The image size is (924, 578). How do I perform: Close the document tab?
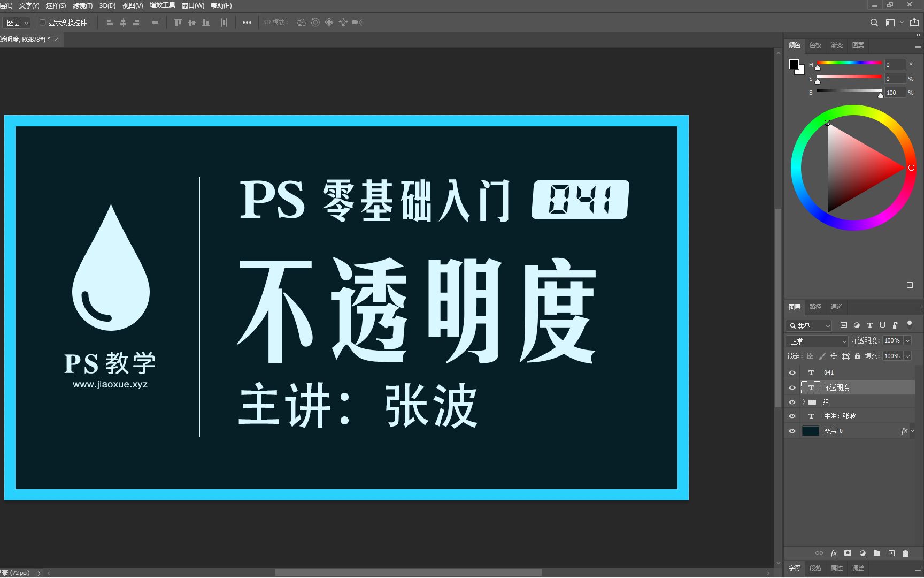[56, 40]
